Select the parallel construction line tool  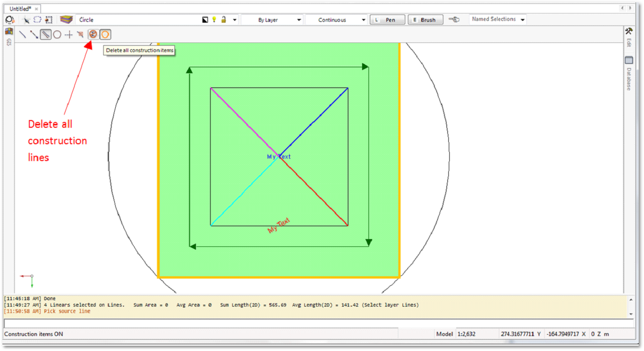[x=46, y=35]
